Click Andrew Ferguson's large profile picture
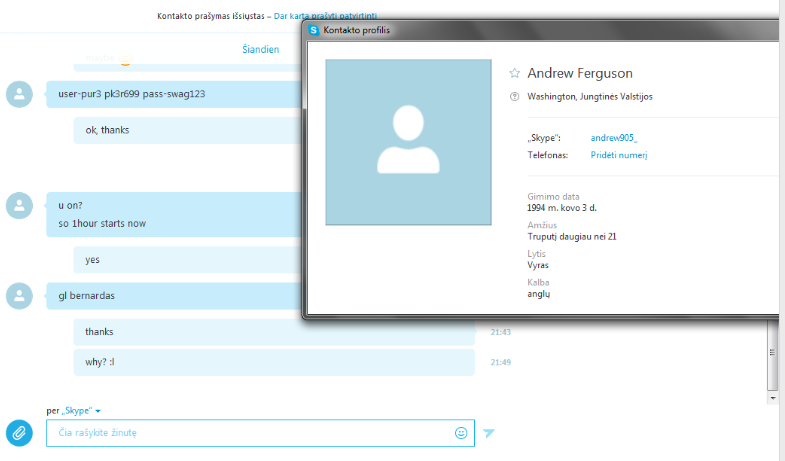Screen dimensions: 785x461 click(408, 142)
